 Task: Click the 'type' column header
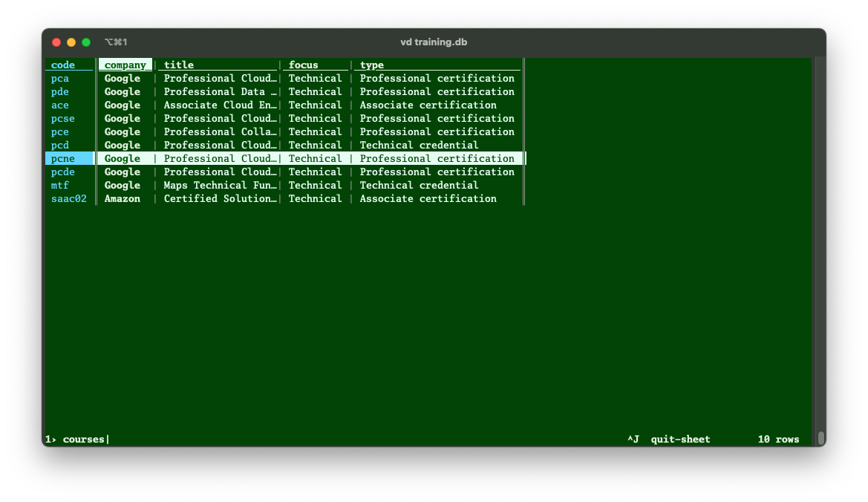point(372,65)
